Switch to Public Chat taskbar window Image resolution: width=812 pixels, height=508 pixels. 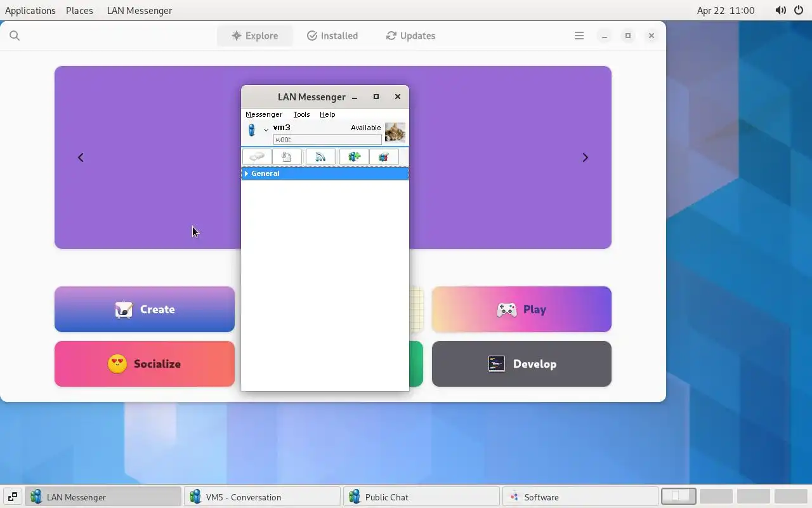(421, 497)
